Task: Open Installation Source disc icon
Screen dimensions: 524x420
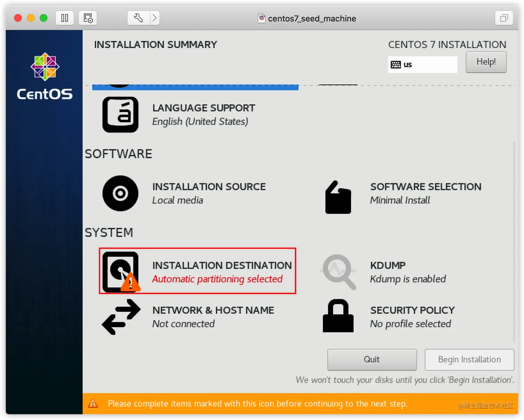Action: pyautogui.click(x=120, y=193)
